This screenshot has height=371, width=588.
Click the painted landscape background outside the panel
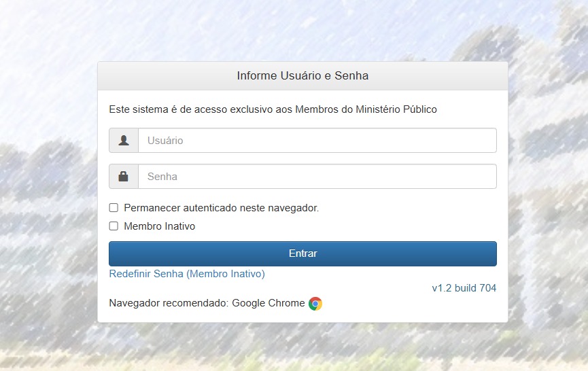click(x=48, y=204)
